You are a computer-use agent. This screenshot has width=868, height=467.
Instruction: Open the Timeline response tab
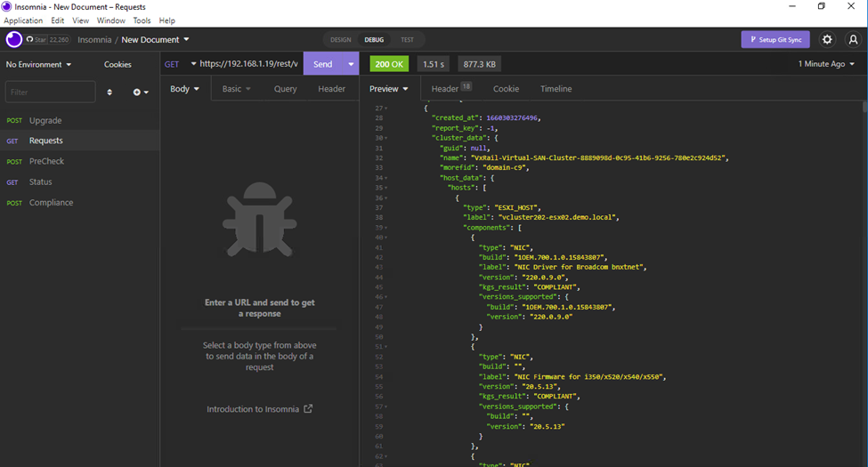tap(556, 89)
